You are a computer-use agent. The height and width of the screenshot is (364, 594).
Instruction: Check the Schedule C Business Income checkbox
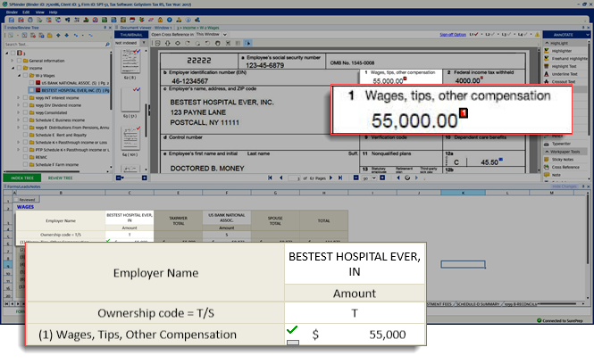pyautogui.click(x=25, y=120)
